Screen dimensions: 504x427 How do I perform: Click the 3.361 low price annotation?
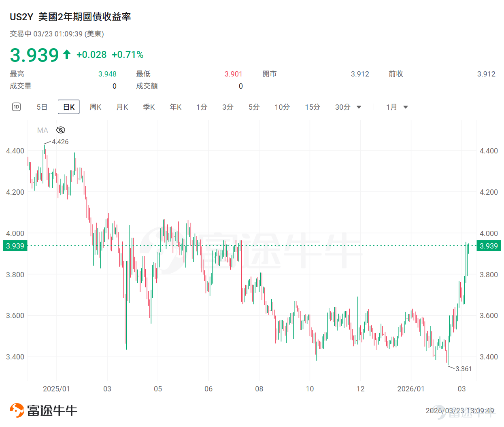464,369
